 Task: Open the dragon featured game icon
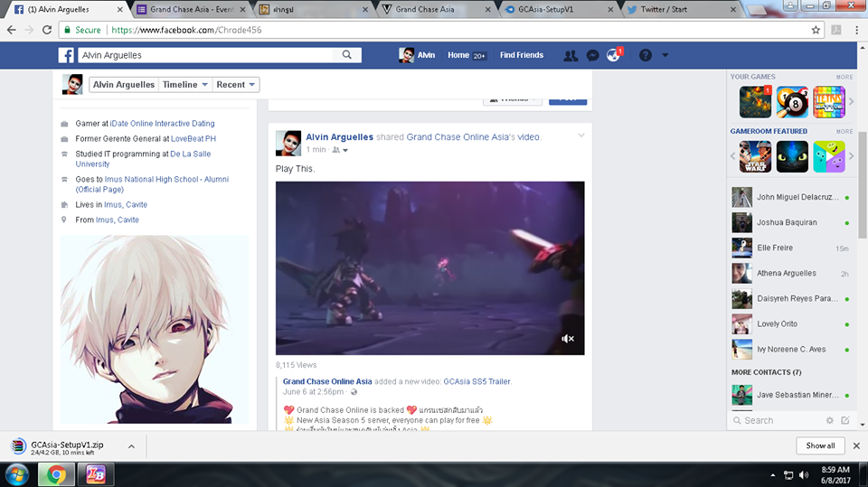792,156
